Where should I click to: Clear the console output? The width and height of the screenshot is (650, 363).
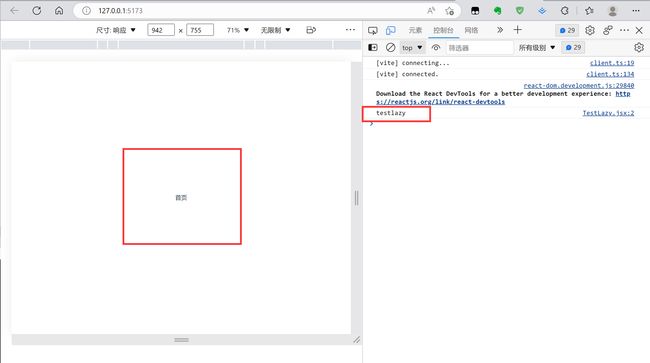[x=390, y=48]
